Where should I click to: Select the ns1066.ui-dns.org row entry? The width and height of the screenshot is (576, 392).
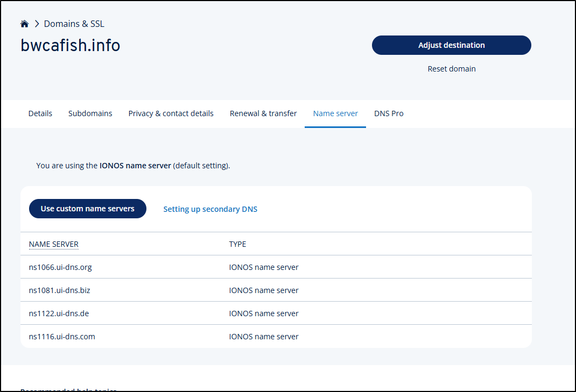click(57, 267)
